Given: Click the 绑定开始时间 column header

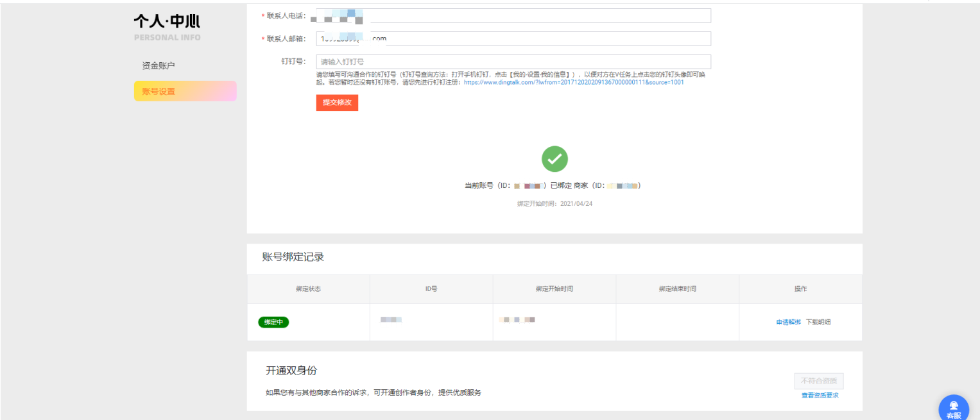Looking at the screenshot, I should (x=554, y=289).
